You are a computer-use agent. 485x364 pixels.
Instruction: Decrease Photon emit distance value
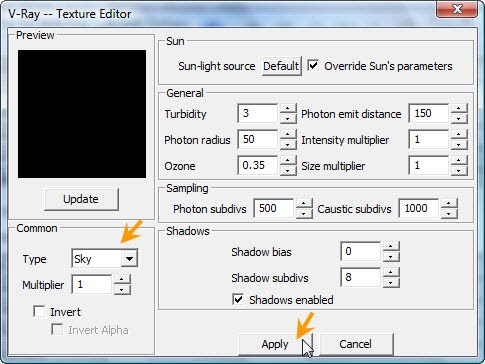tap(459, 118)
